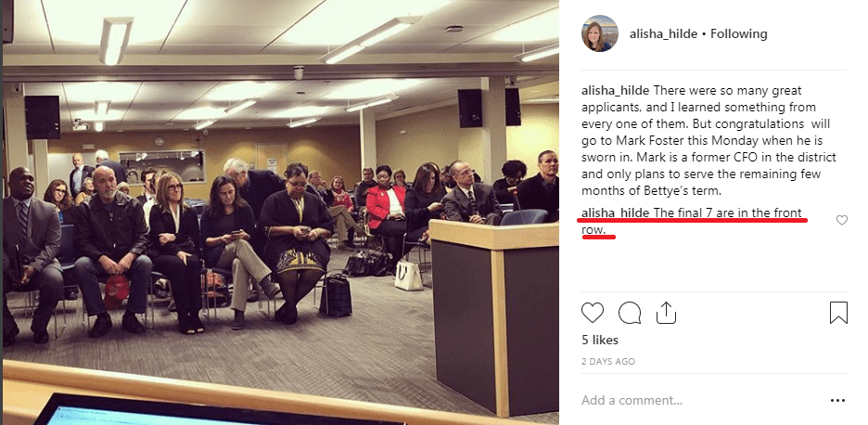Click the alisha_hilde profile avatar
Screen dimensions: 868x425
click(x=599, y=33)
